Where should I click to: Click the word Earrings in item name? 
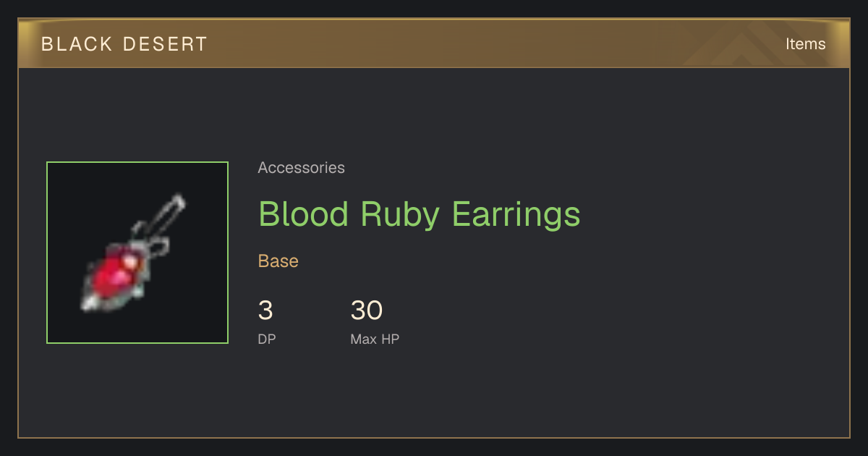tap(516, 215)
